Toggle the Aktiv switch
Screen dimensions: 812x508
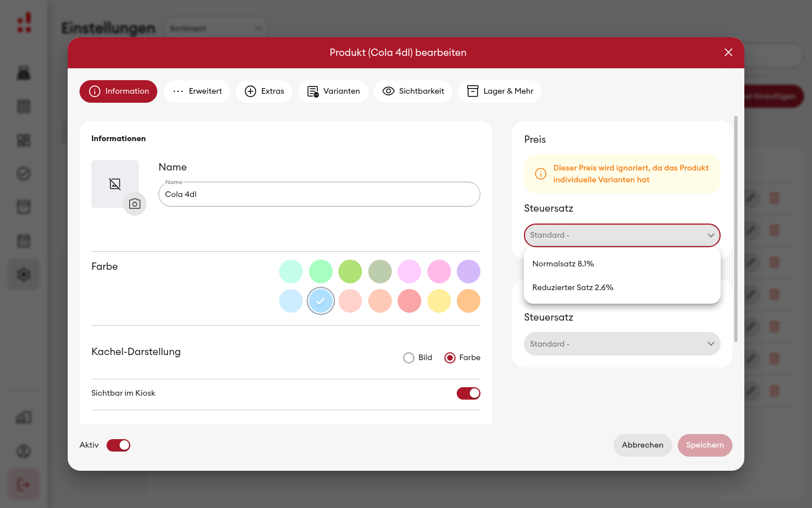118,445
